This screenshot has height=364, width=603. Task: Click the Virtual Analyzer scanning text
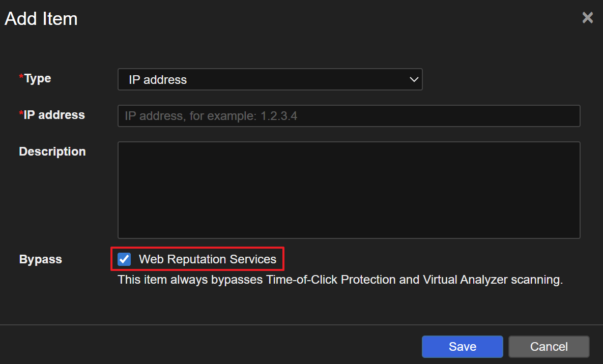(x=492, y=280)
